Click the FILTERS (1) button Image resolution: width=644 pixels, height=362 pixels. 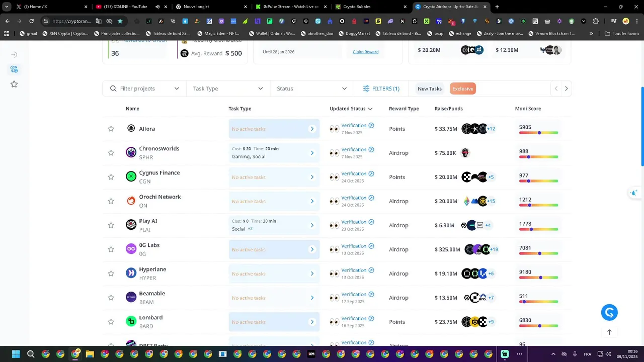pos(381,88)
